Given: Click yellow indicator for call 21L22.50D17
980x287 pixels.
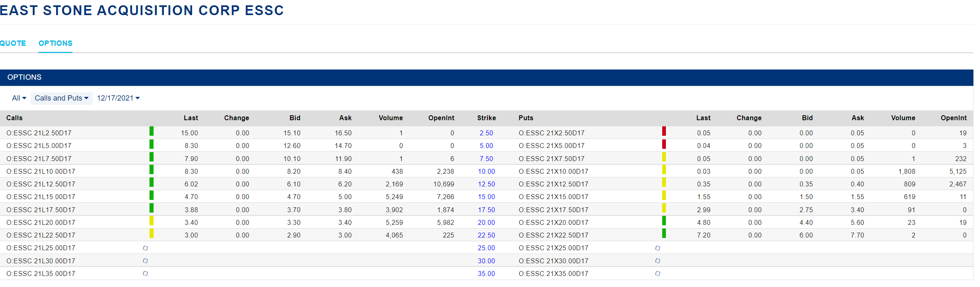Looking at the screenshot, I should pyautogui.click(x=152, y=233).
